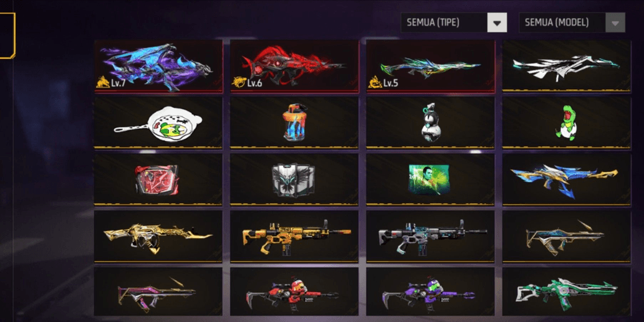Select the silver winged loot box skin
Image resolution: width=644 pixels, height=322 pixels.
coord(294,179)
